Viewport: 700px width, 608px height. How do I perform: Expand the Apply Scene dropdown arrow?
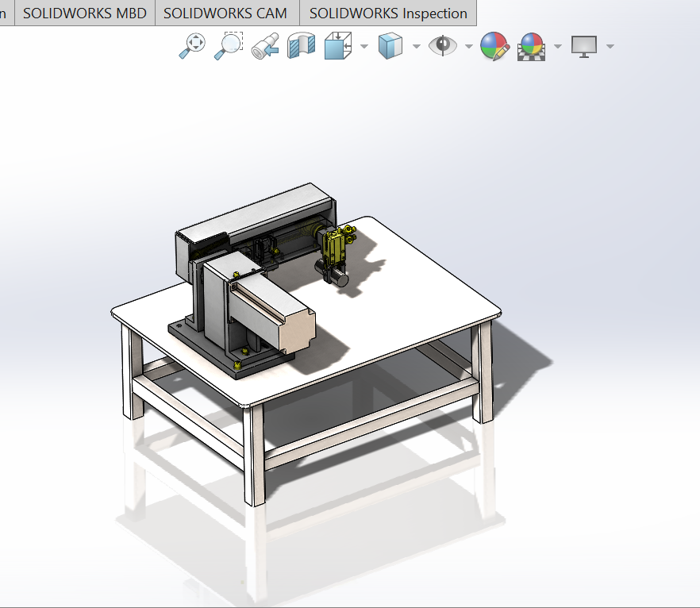tap(558, 46)
